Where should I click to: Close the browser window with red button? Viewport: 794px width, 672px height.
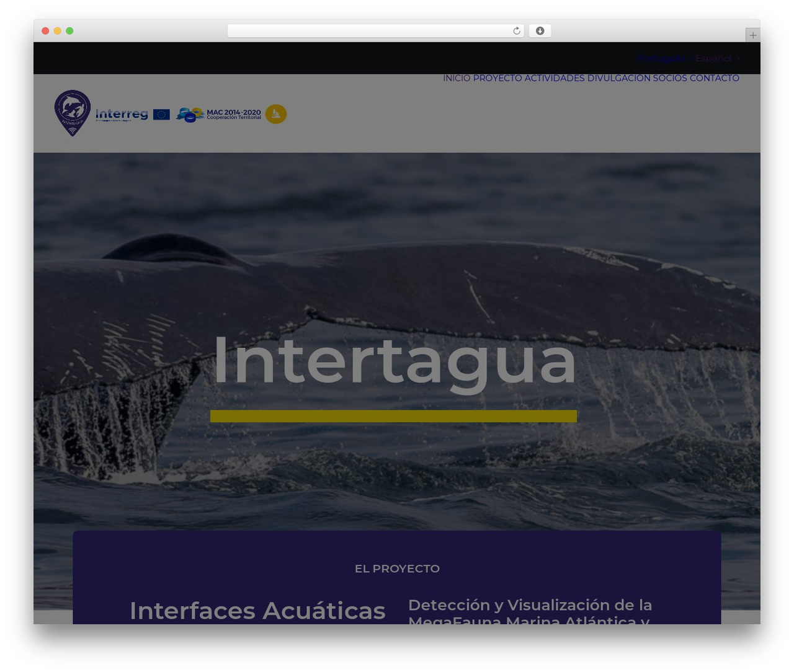pos(45,31)
